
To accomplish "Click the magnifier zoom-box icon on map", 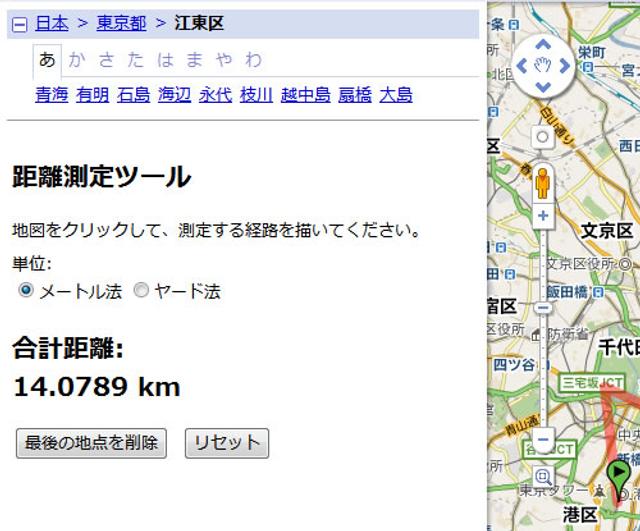I will coord(543,476).
